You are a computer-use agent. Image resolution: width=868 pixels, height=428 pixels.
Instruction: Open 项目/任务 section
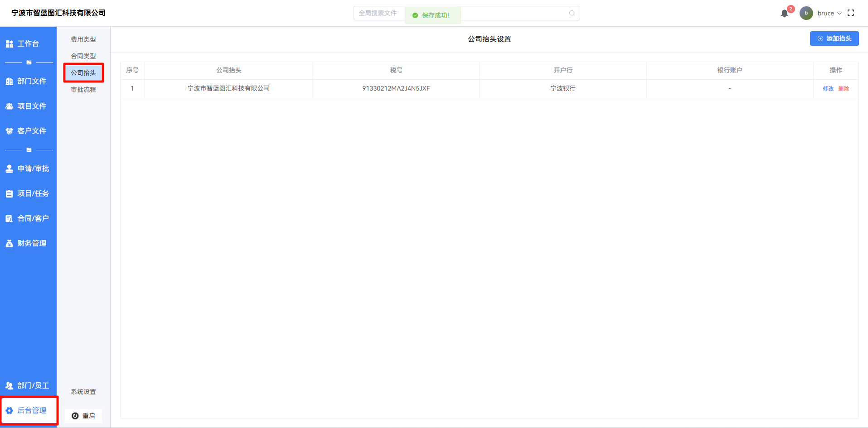tap(28, 193)
